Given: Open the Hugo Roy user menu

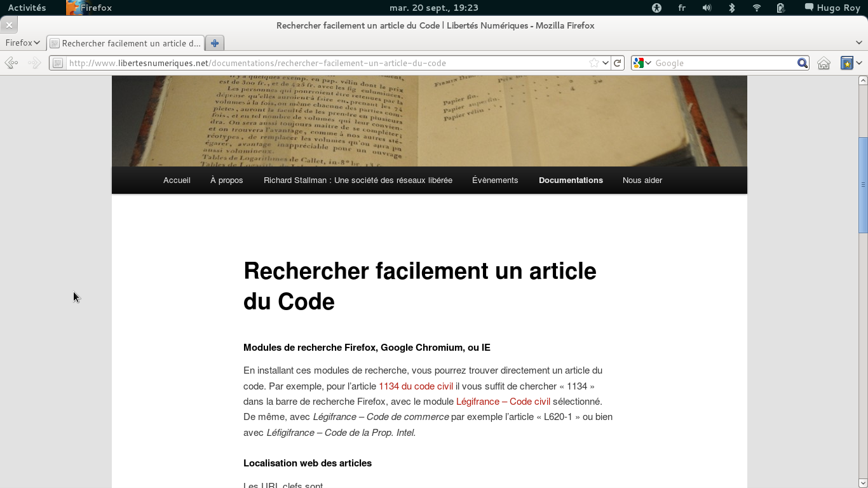Looking at the screenshot, I should coord(832,8).
